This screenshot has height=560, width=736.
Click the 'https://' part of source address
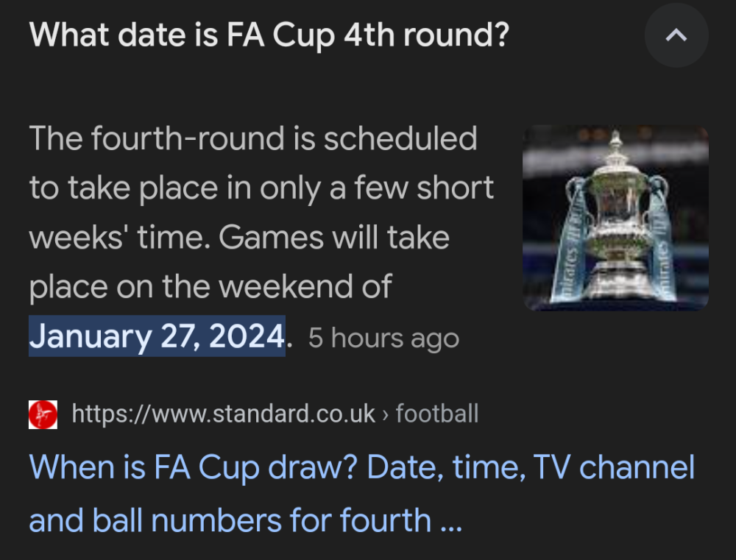[102, 414]
